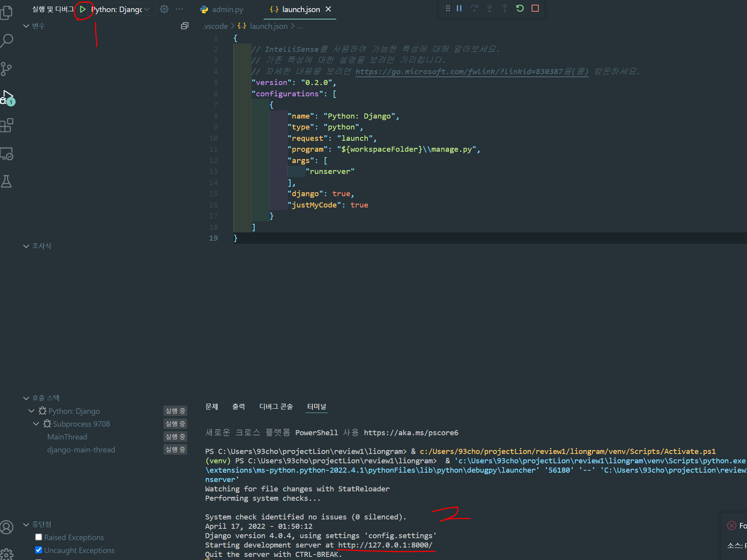Switch to the admin.py editor tab
The height and width of the screenshot is (560, 747).
222,9
